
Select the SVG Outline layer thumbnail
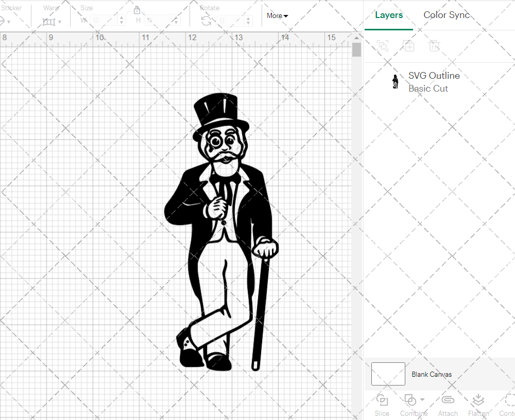[x=395, y=81]
